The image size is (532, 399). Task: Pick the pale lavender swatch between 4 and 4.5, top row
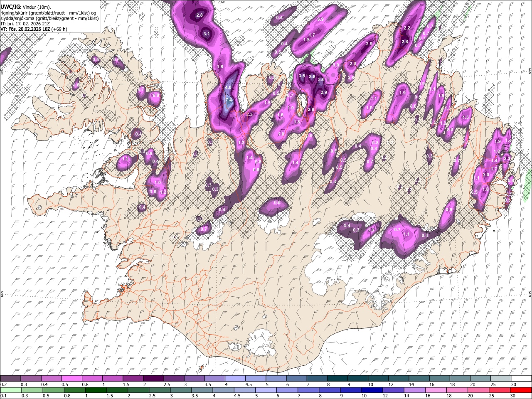[x=234, y=379]
